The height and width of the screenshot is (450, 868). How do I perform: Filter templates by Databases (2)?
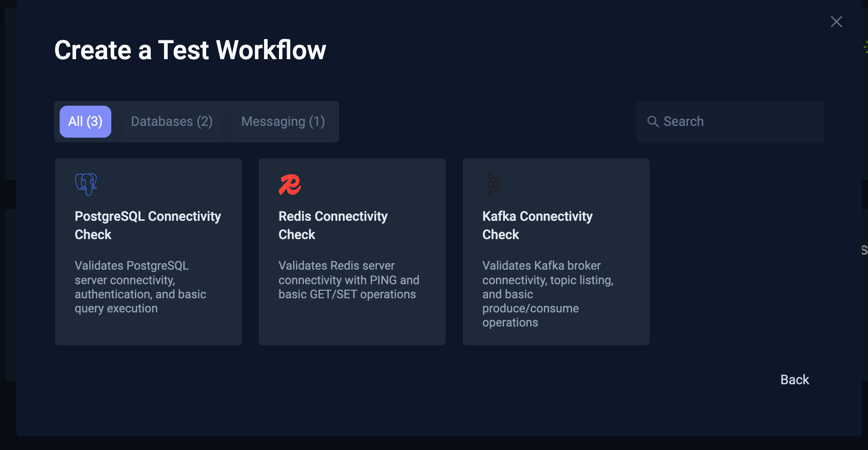171,121
